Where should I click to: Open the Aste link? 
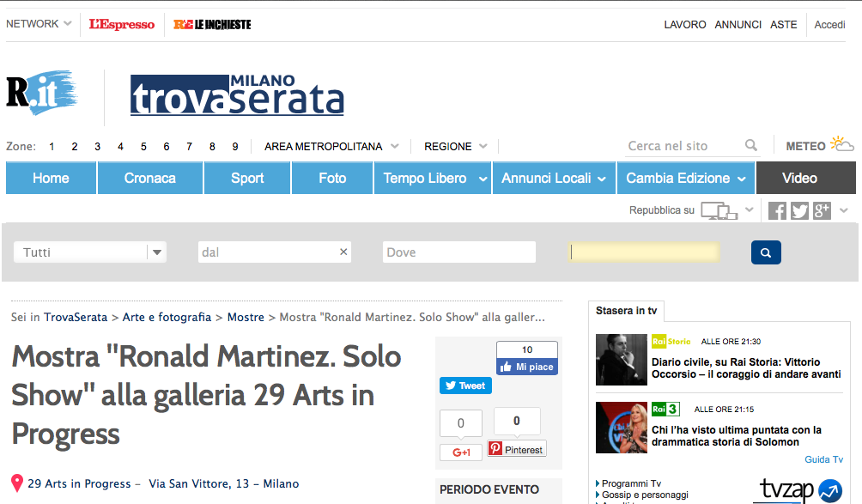783,25
